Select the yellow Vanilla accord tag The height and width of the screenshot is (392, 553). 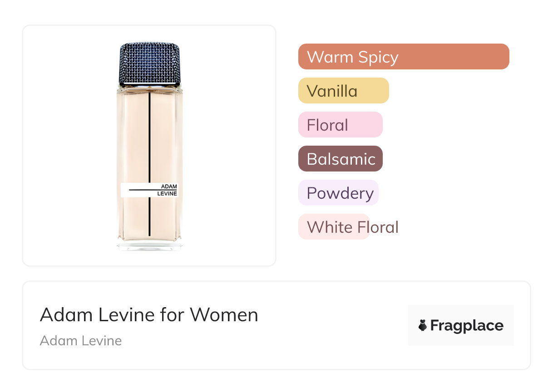point(343,91)
